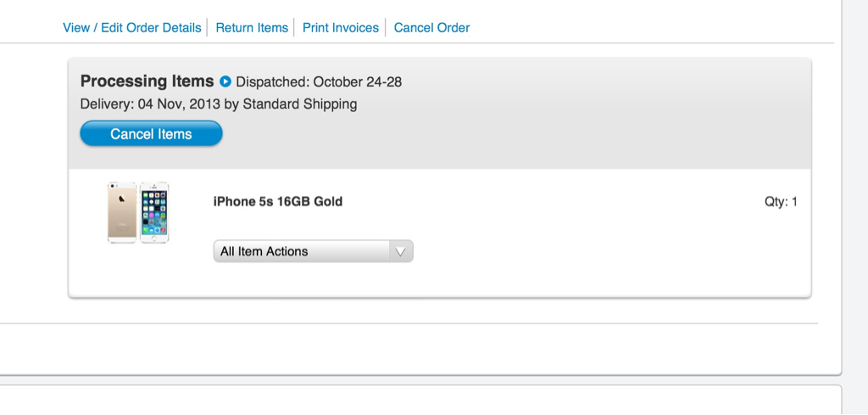Click the Return Items link

pyautogui.click(x=252, y=28)
